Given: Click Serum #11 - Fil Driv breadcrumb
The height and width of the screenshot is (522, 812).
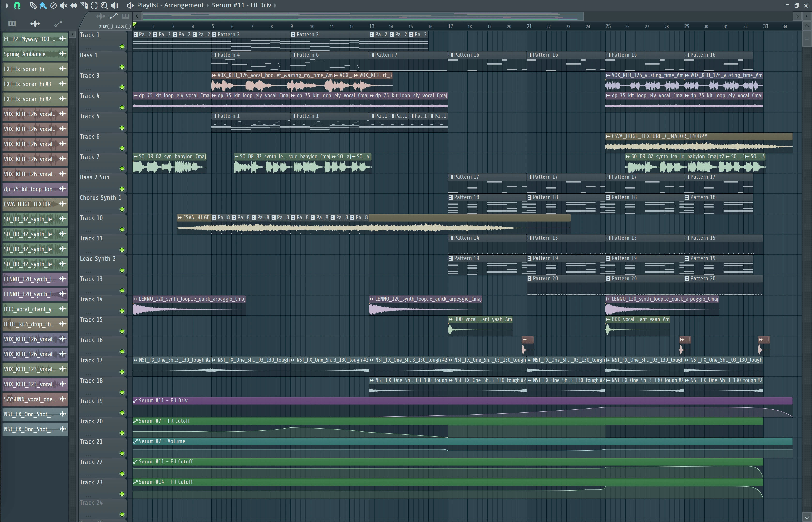Looking at the screenshot, I should click(x=242, y=5).
